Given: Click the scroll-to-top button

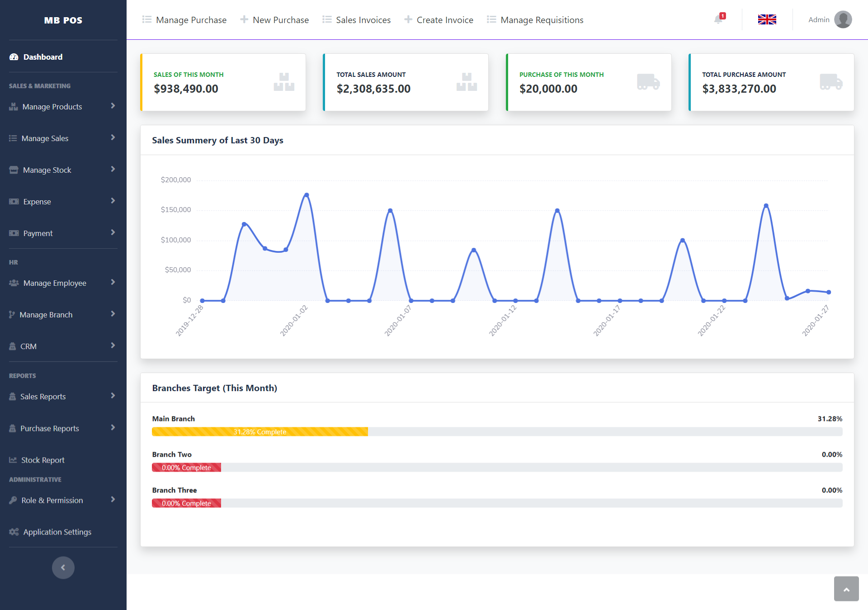Looking at the screenshot, I should coord(846,589).
